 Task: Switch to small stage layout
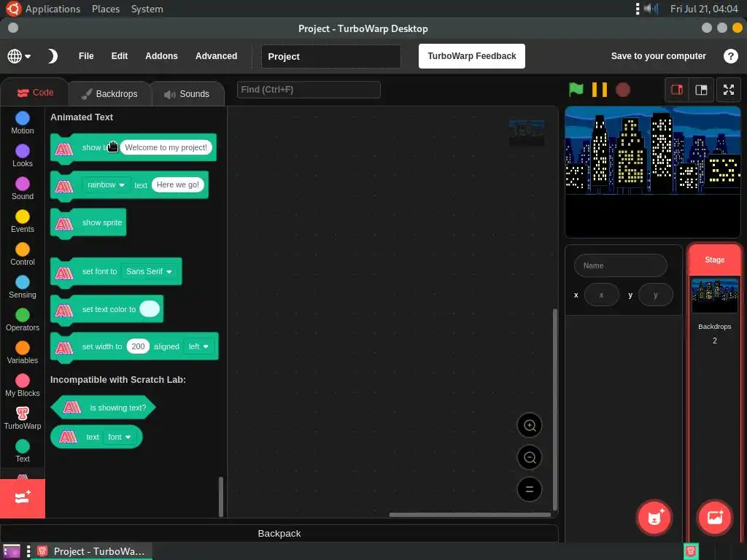(677, 90)
